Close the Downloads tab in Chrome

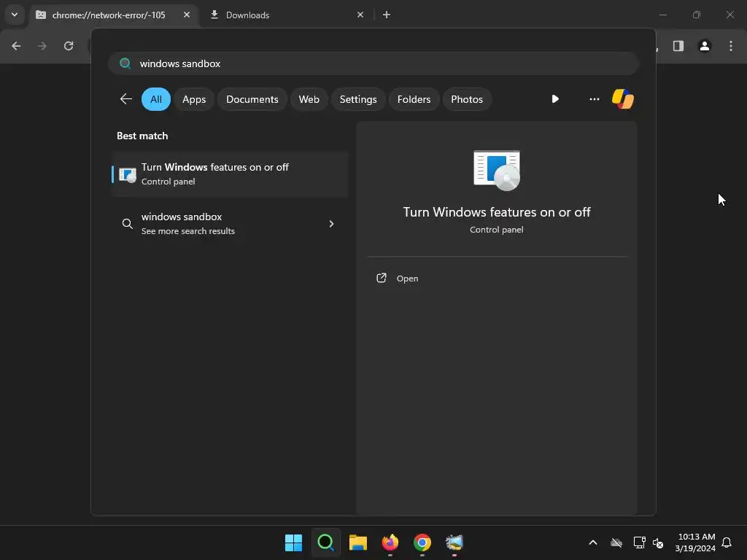tap(360, 15)
